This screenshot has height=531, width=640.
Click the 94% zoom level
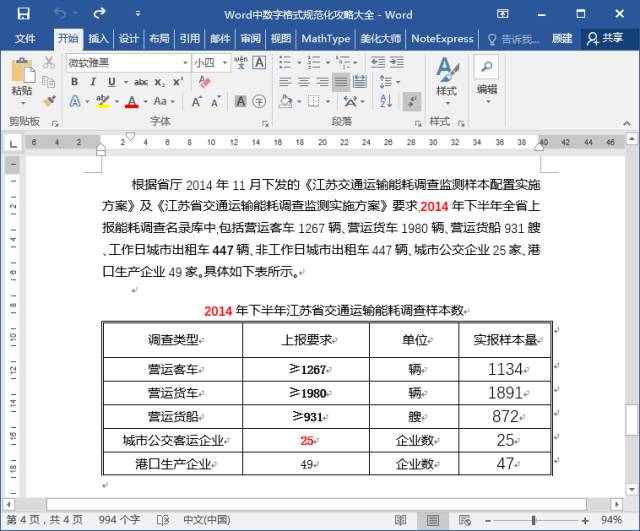611,520
